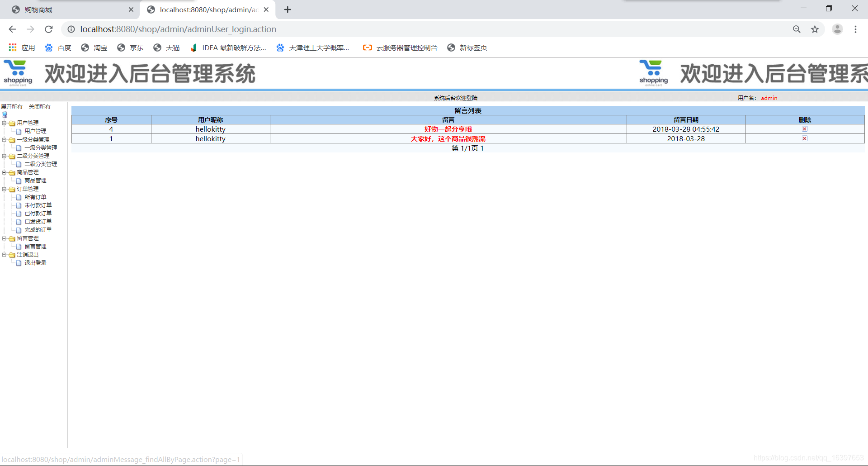Open 留言管理 page under its folder
This screenshot has width=868, height=466.
tap(35, 247)
